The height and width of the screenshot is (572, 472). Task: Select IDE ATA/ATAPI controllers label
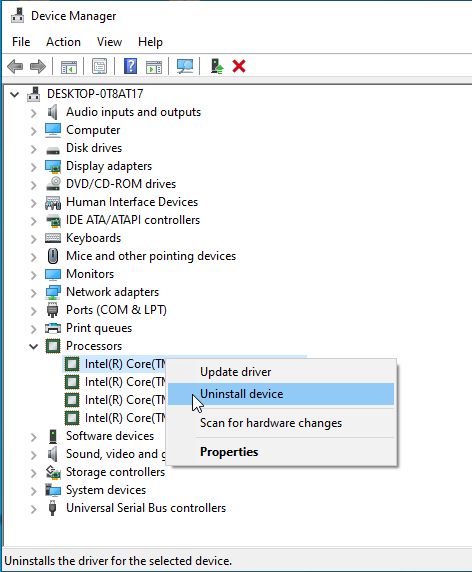click(133, 220)
